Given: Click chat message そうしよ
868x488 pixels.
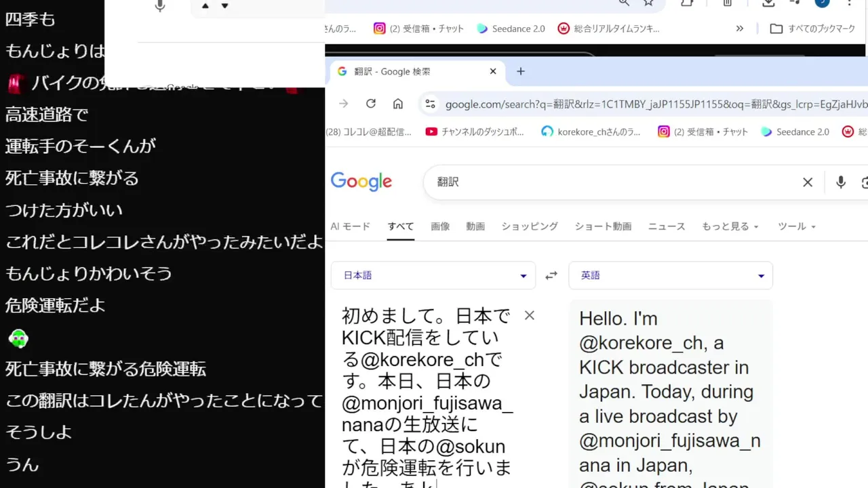Looking at the screenshot, I should pos(39,432).
